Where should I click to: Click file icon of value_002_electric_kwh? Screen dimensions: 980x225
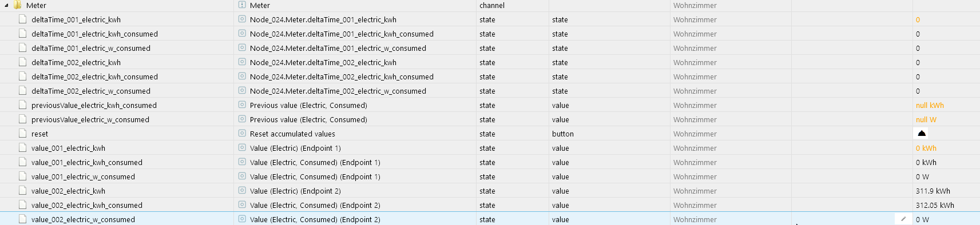(x=23, y=191)
